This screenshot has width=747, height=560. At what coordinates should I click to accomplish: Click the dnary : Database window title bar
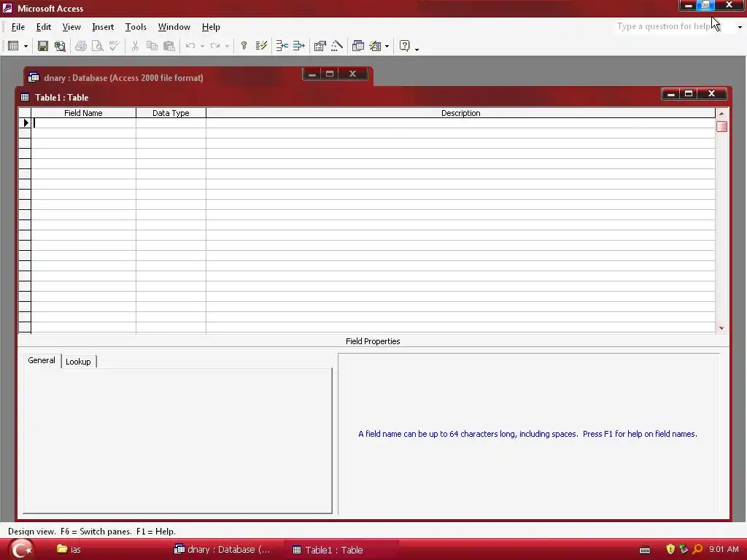[162, 77]
